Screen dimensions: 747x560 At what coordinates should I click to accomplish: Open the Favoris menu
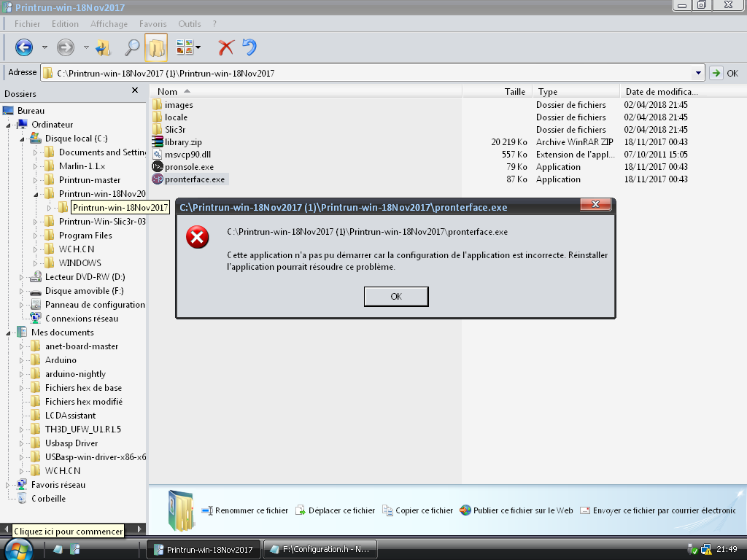point(153,24)
